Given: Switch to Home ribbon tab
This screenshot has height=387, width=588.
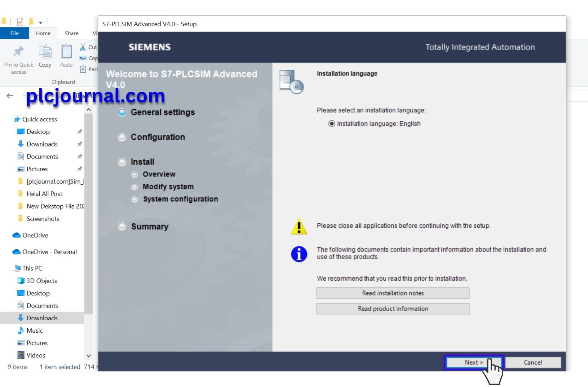Looking at the screenshot, I should [x=43, y=33].
